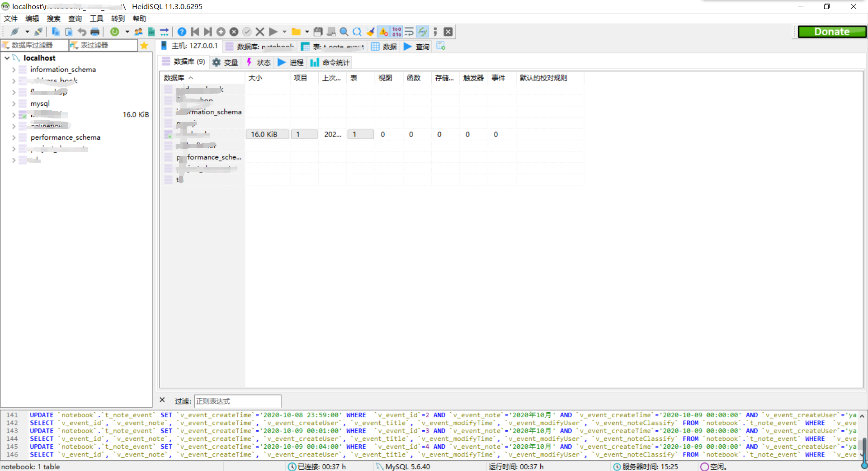Open the 状态 sub-tab
This screenshot has width=868, height=471.
tap(258, 62)
